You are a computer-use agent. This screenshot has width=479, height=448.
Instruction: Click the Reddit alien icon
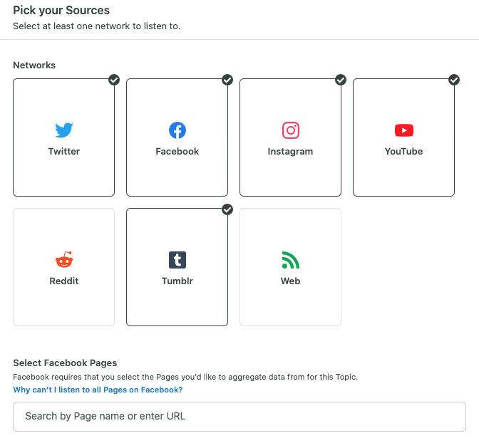[64, 260]
